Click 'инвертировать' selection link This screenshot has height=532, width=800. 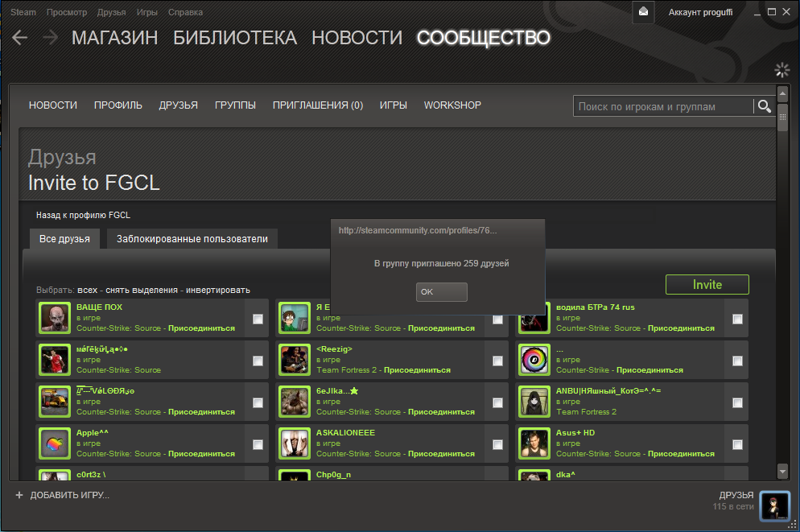[x=218, y=290]
